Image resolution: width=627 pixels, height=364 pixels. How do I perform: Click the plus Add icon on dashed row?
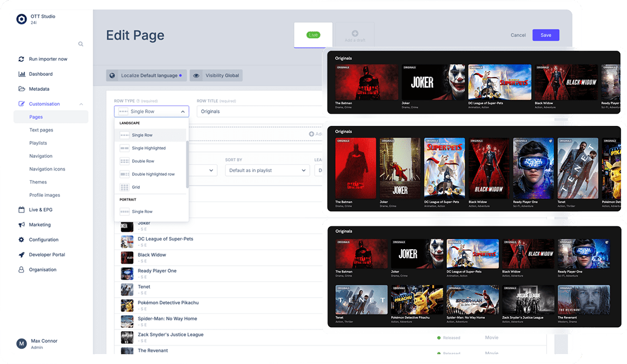pos(311,134)
